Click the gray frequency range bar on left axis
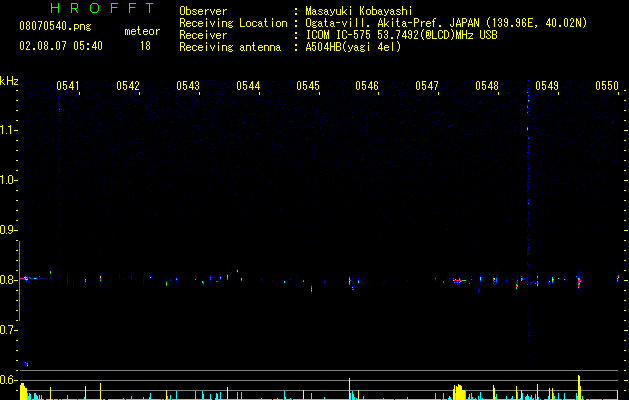This screenshot has width=629, height=400. click(x=19, y=280)
